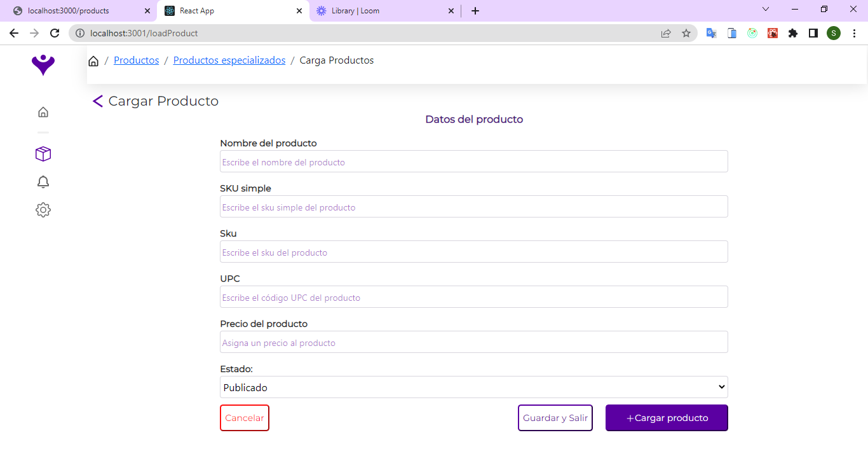Click the purple app logo
Screen dimensions: 868x463
43,64
